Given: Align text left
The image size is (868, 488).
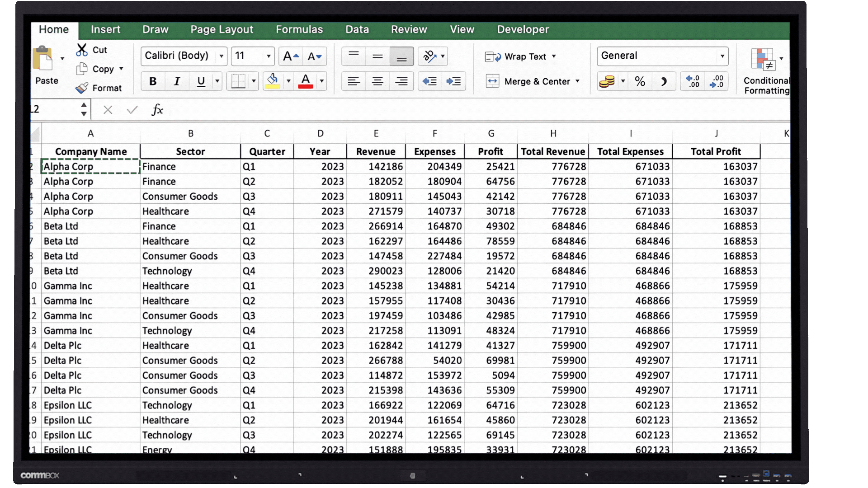Looking at the screenshot, I should click(x=354, y=81).
